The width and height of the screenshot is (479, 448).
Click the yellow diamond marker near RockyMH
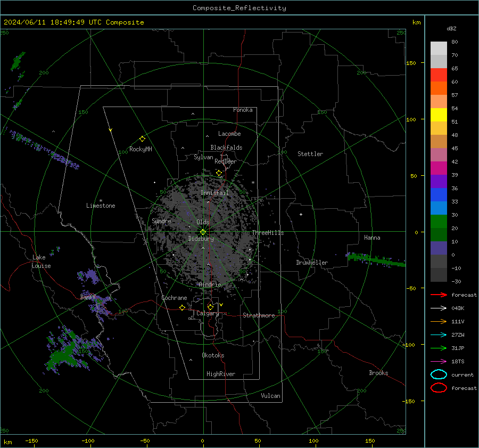[142, 139]
